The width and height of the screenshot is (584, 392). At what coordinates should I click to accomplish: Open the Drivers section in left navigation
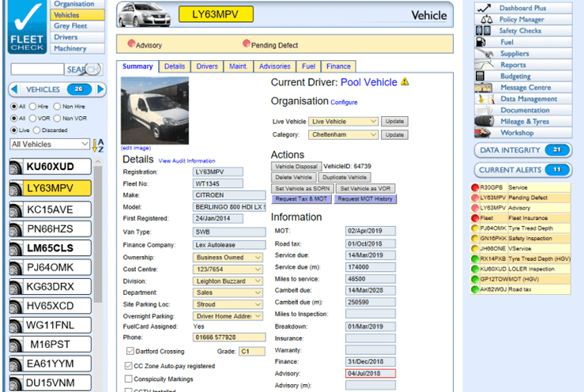pyautogui.click(x=66, y=37)
